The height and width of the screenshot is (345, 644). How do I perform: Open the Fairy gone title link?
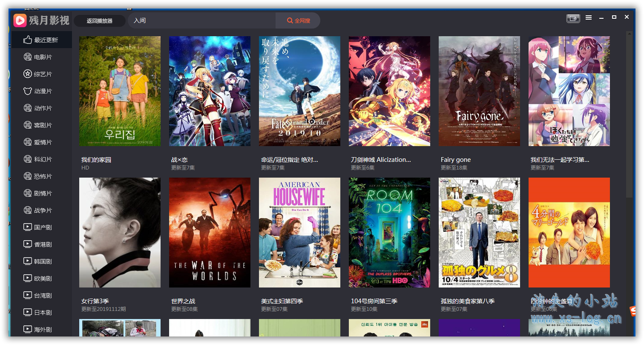click(x=456, y=160)
